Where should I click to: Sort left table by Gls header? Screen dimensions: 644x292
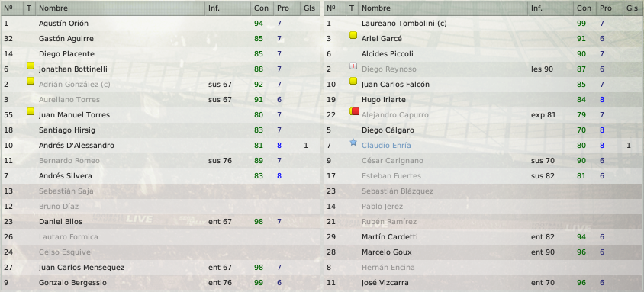[x=310, y=8]
